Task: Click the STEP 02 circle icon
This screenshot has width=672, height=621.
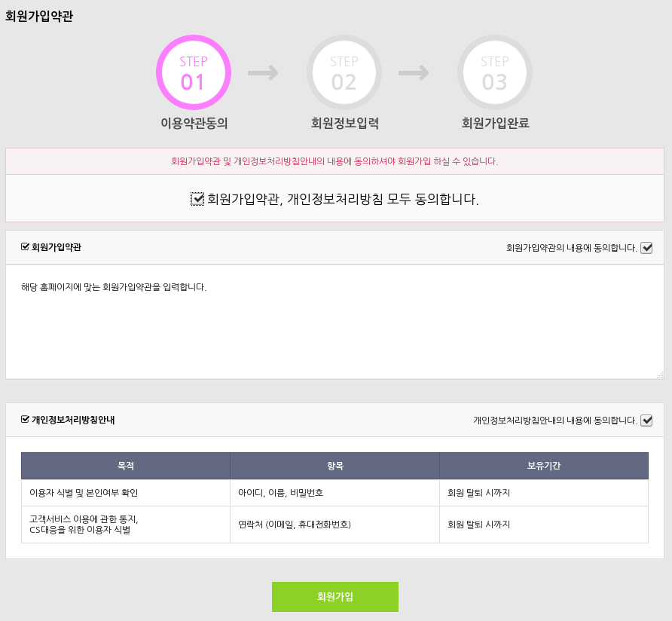Action: pos(344,72)
